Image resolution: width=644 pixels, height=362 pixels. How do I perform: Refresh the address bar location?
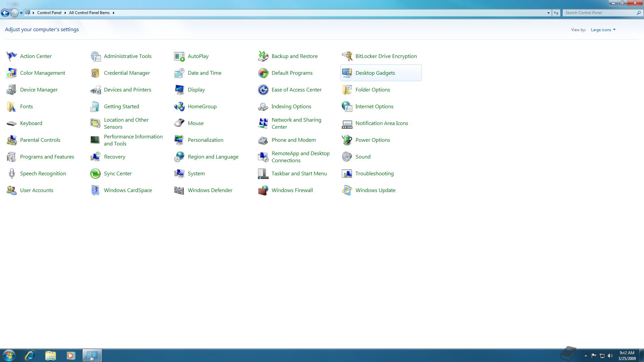coord(556,13)
